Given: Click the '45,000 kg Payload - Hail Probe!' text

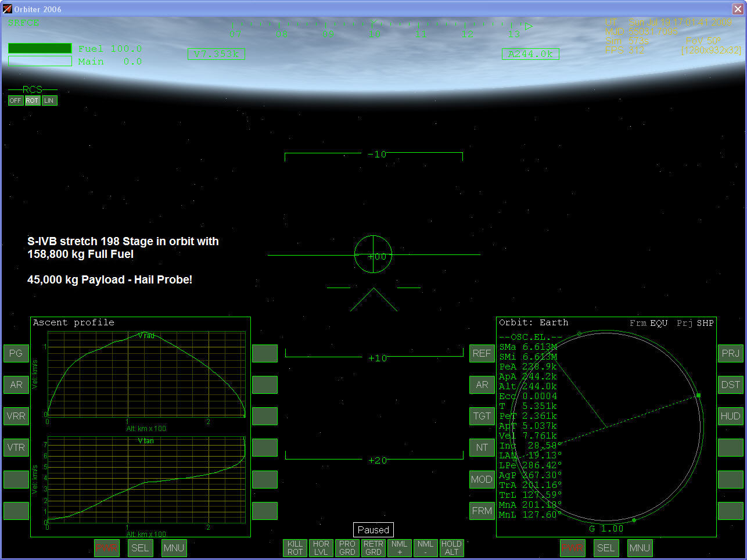Looking at the screenshot, I should [x=110, y=279].
